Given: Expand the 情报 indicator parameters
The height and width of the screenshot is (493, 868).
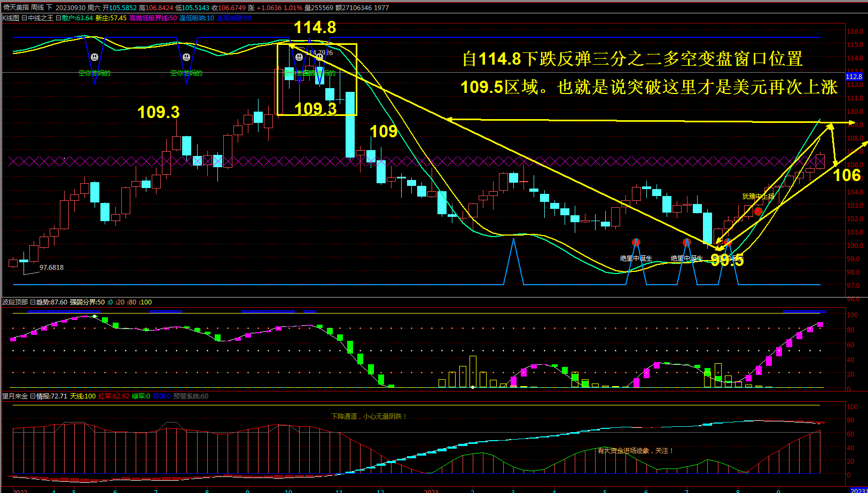Looking at the screenshot, I should point(33,397).
